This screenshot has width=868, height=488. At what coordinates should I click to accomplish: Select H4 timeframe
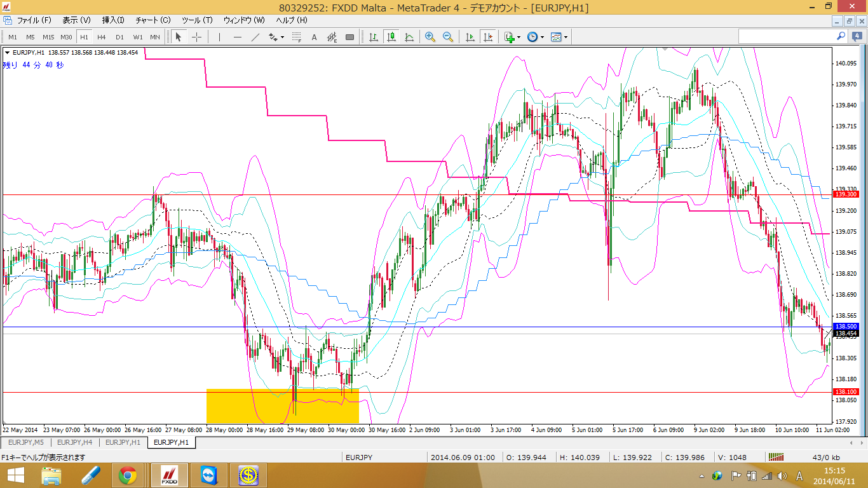click(x=102, y=37)
